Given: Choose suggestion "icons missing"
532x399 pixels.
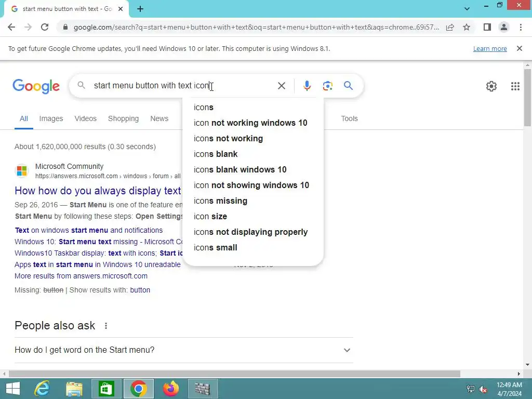Looking at the screenshot, I should pos(253,201).
